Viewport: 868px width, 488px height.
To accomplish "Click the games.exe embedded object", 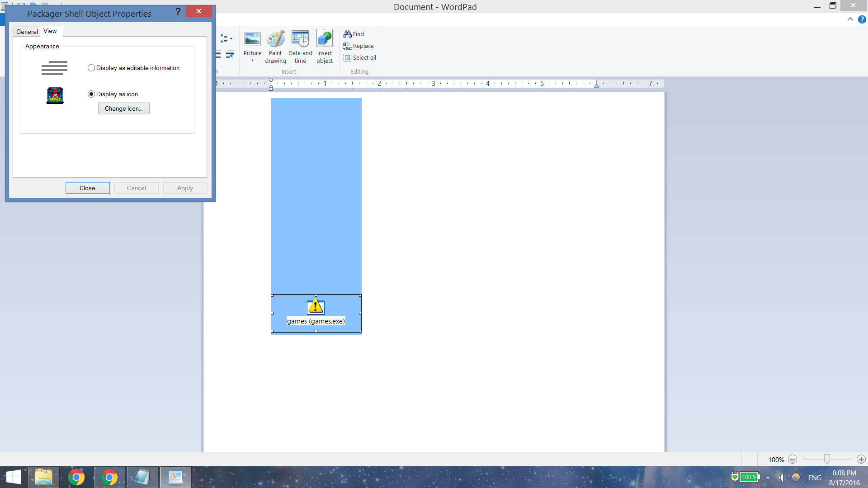I will 316,313.
